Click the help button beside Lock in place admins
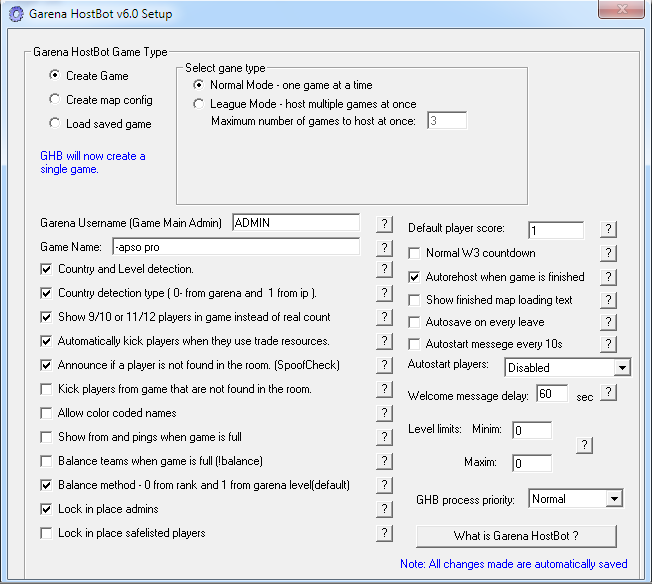Screen dimensions: 652x585 click(x=385, y=509)
